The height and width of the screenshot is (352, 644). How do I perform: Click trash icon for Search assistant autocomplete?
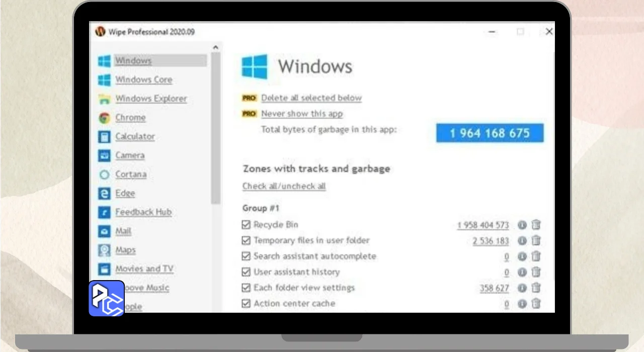(x=536, y=256)
